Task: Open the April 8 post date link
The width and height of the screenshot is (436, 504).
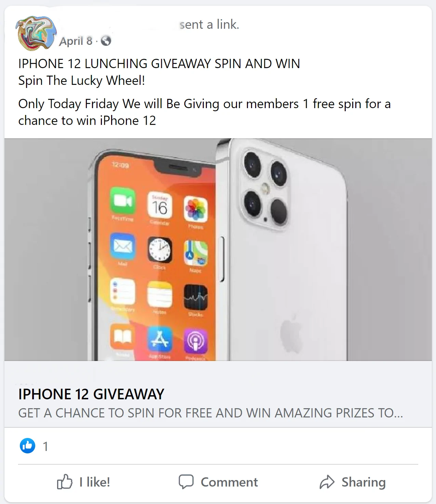Action: [76, 41]
